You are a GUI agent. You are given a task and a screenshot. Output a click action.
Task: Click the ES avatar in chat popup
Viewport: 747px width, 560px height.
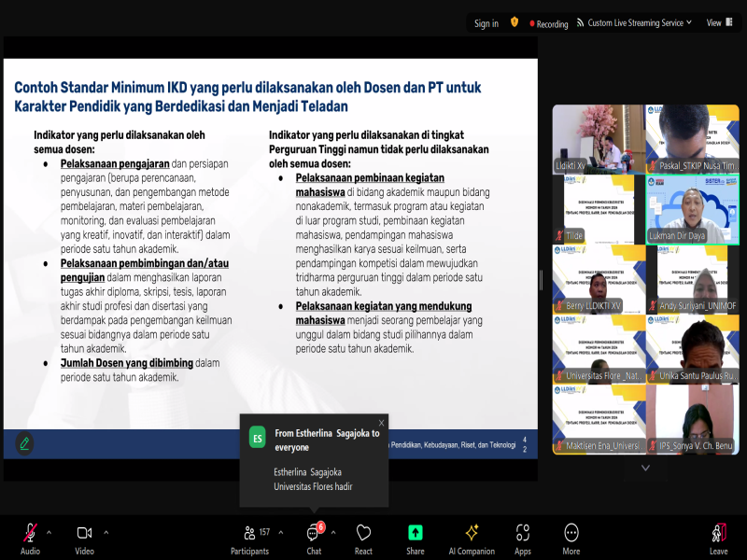click(x=258, y=438)
